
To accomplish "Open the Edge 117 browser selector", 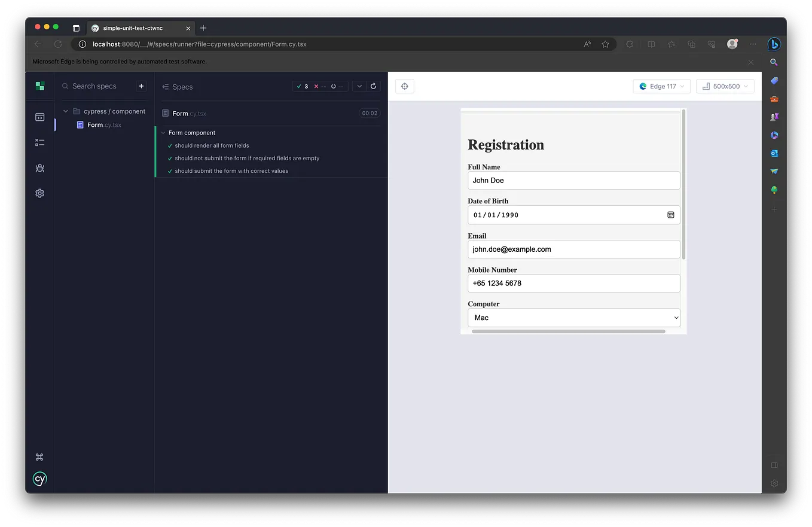I will pyautogui.click(x=661, y=86).
